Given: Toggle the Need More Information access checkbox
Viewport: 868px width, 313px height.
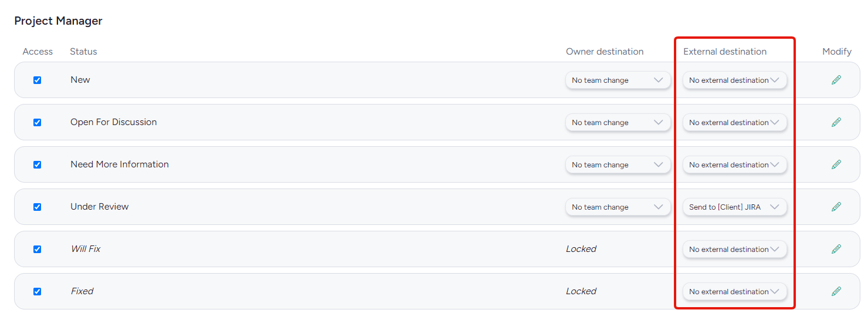Looking at the screenshot, I should tap(38, 164).
